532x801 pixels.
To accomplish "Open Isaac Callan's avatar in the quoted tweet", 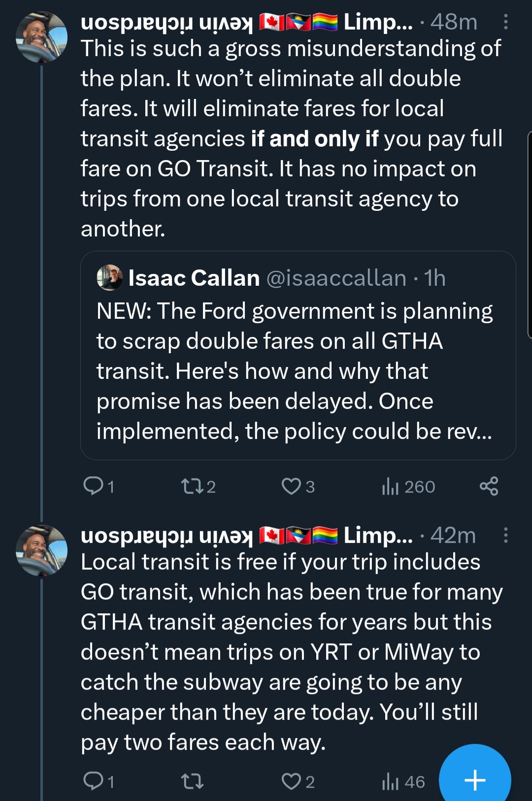I will (109, 278).
